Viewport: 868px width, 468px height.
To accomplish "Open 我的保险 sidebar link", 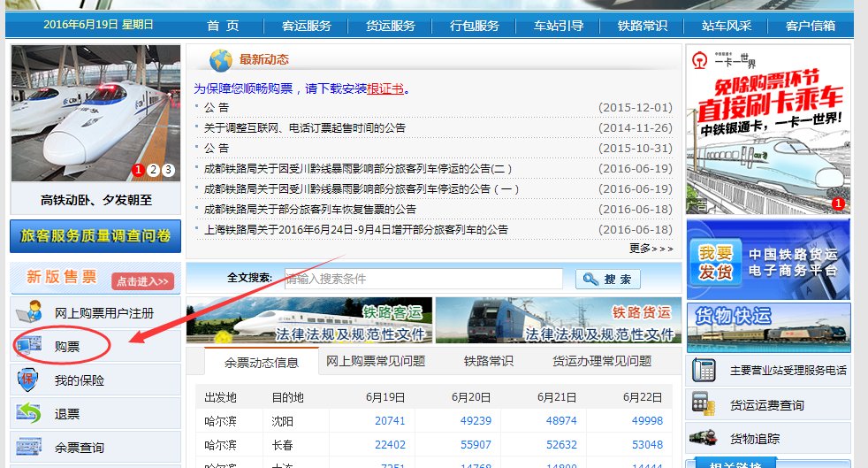I will click(80, 380).
